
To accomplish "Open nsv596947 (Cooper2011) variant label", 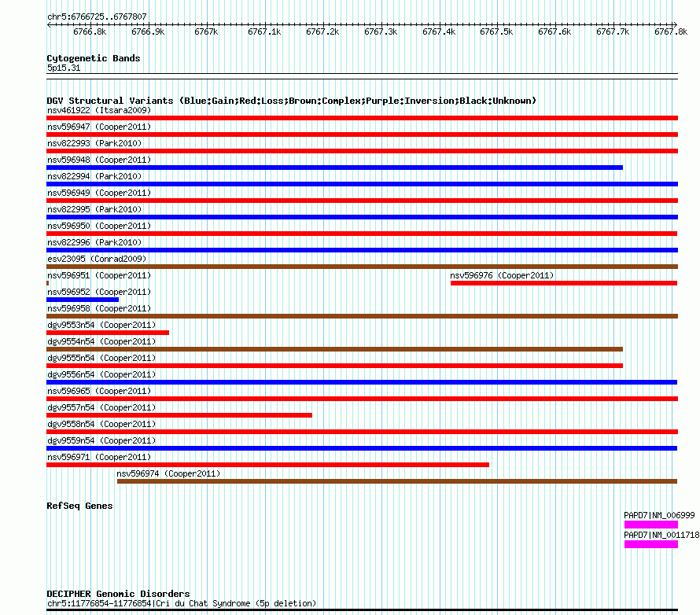I will click(99, 127).
